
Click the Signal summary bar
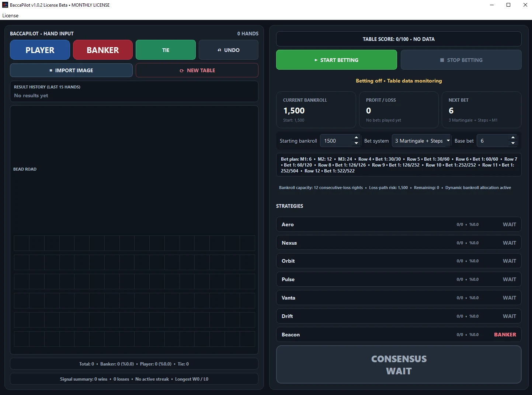point(134,379)
